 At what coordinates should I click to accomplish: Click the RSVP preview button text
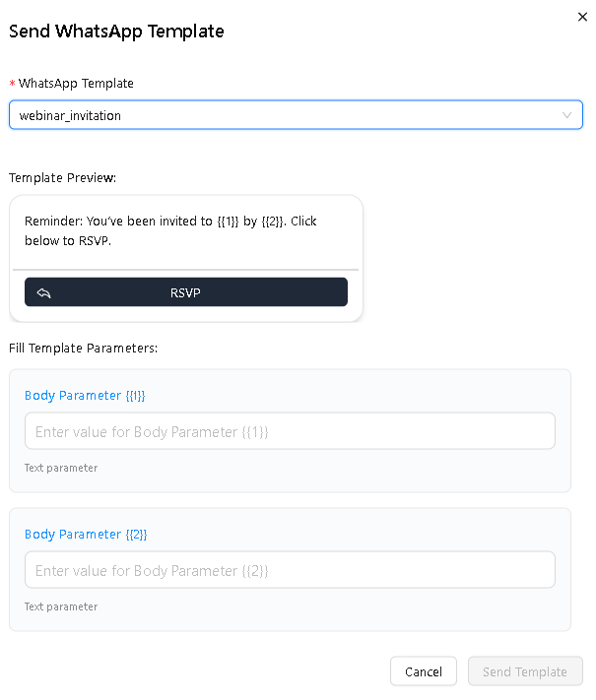click(x=185, y=292)
